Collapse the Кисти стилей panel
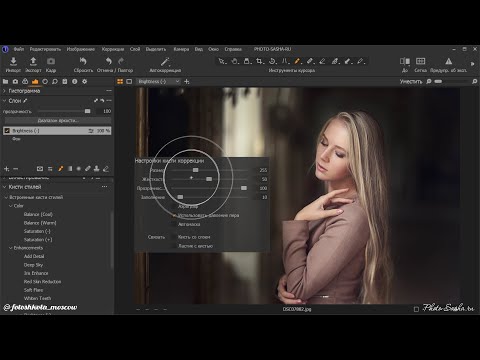Viewport: 480px width, 360px height. coord(4,187)
